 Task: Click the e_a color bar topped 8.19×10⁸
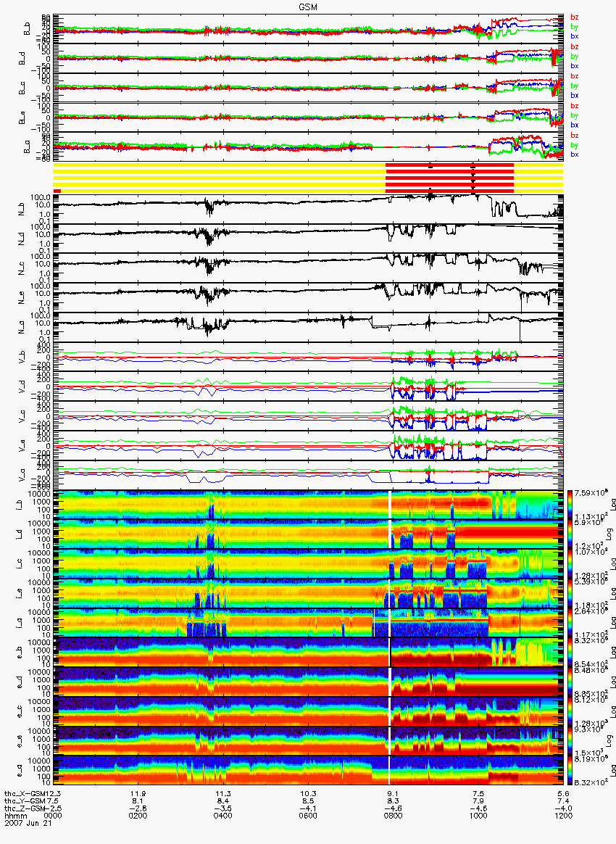click(x=571, y=771)
